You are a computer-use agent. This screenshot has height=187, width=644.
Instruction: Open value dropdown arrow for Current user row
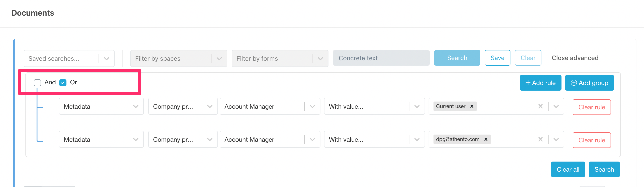click(556, 106)
